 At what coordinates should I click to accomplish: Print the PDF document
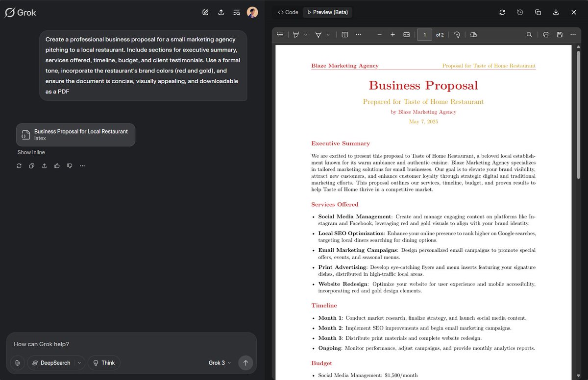pyautogui.click(x=546, y=34)
